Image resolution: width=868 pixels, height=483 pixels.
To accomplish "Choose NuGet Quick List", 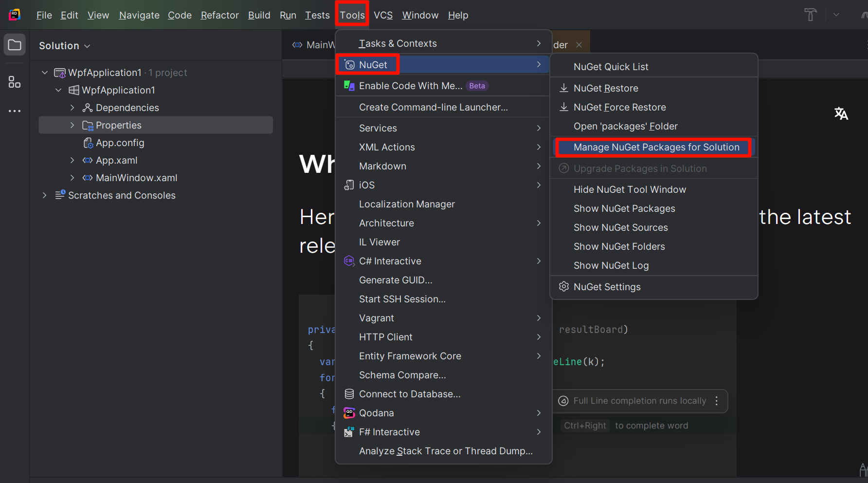I will pos(653,67).
